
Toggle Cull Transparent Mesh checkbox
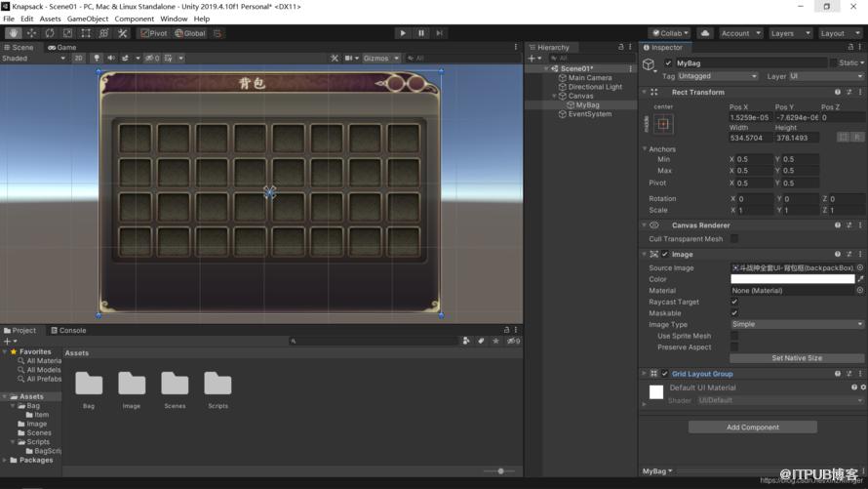click(734, 239)
